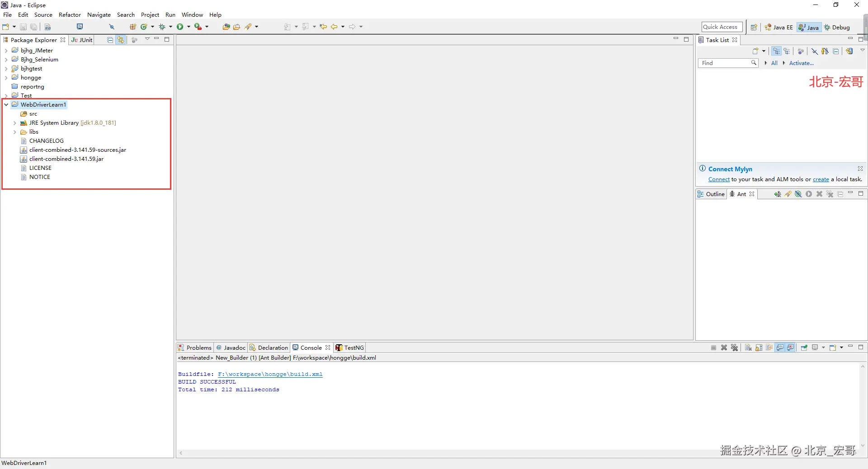Image resolution: width=868 pixels, height=469 pixels.
Task: Click the Activate... link
Action: point(801,63)
